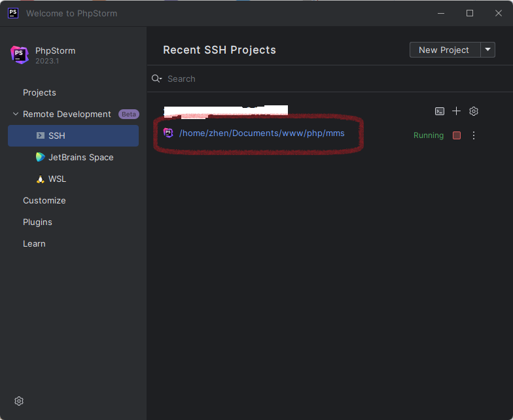The image size is (513, 420).
Task: Select JetBrains Space connection
Action: click(80, 157)
